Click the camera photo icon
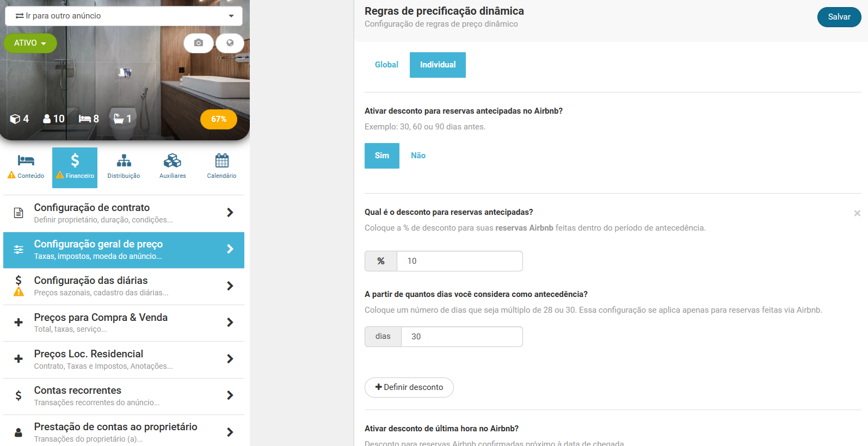 [x=199, y=43]
